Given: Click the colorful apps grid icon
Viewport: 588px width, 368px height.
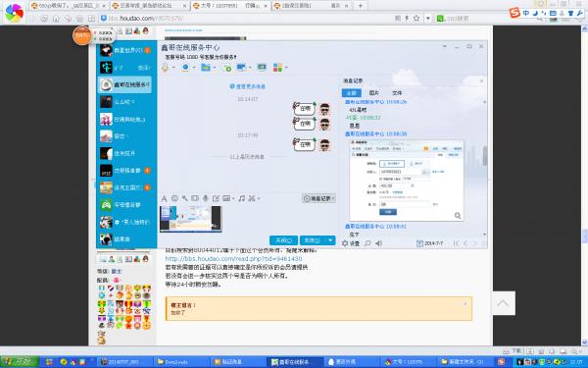Looking at the screenshot, I should coord(277,68).
